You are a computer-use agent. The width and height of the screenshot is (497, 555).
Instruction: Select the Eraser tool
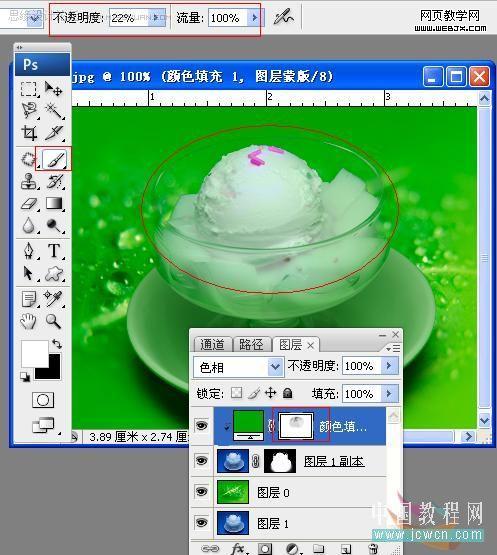coord(28,204)
